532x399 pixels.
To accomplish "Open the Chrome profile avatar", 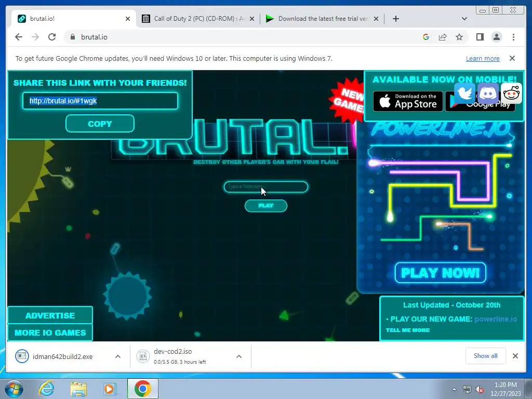I will click(x=497, y=37).
